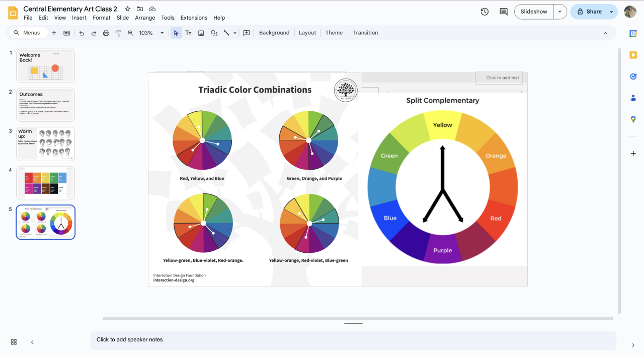
Task: Select slide 3 Warm up thumbnail
Action: click(x=45, y=144)
